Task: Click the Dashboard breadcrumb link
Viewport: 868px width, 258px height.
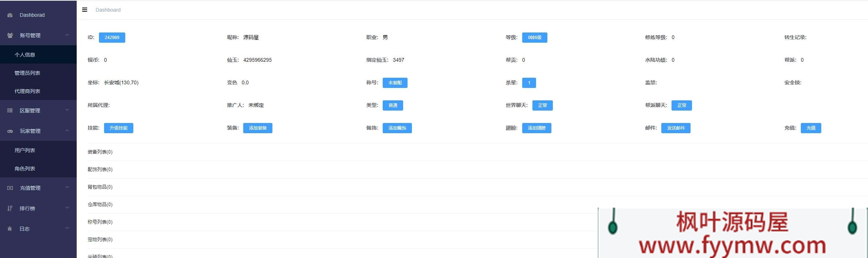Action: click(x=108, y=10)
